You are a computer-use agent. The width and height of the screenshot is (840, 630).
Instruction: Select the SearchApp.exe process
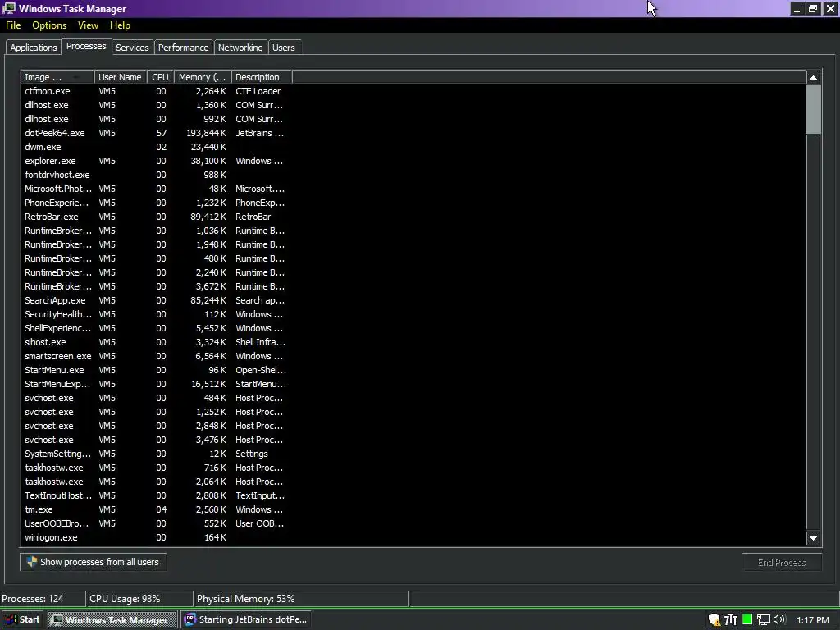click(155, 300)
